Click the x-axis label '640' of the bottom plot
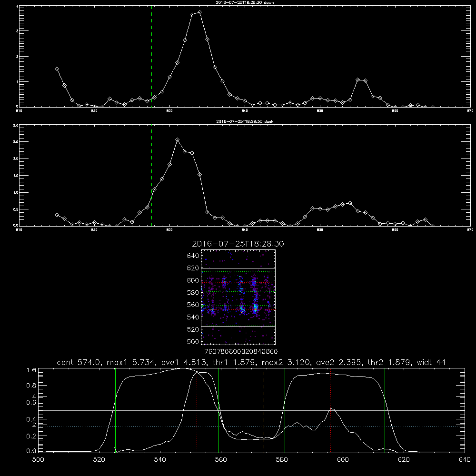This screenshot has height=476, width=476. coord(465,460)
